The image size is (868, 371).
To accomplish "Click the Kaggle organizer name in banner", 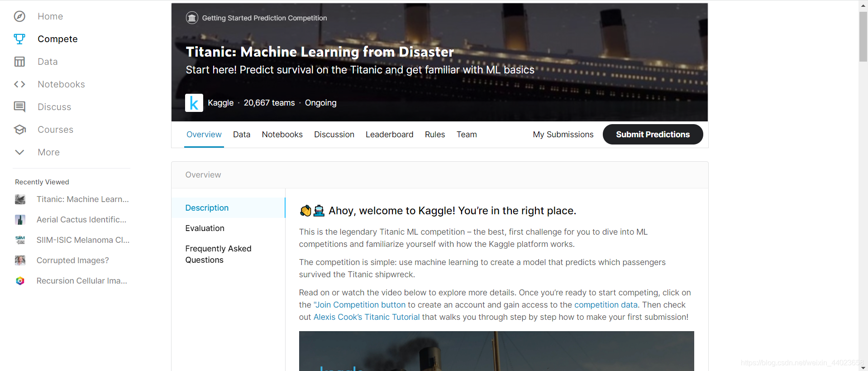I will [x=220, y=103].
